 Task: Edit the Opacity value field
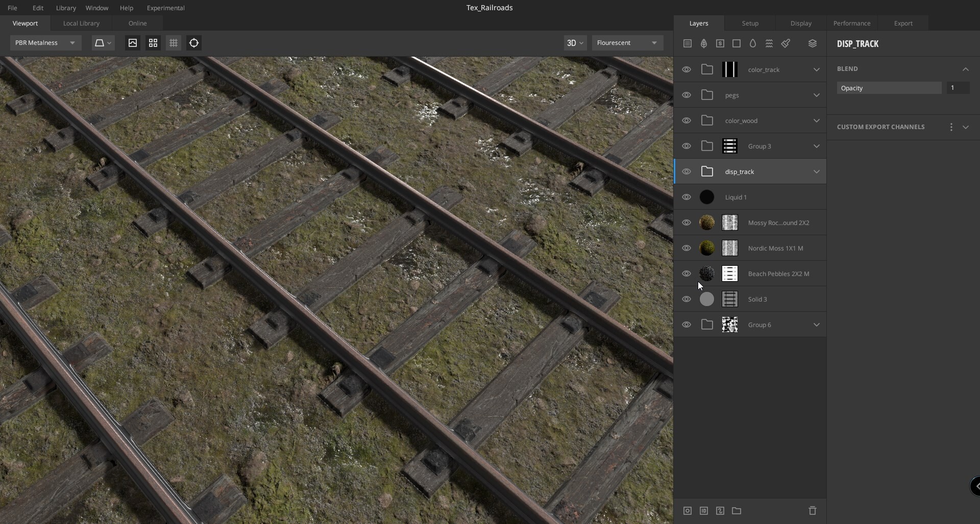(x=957, y=88)
